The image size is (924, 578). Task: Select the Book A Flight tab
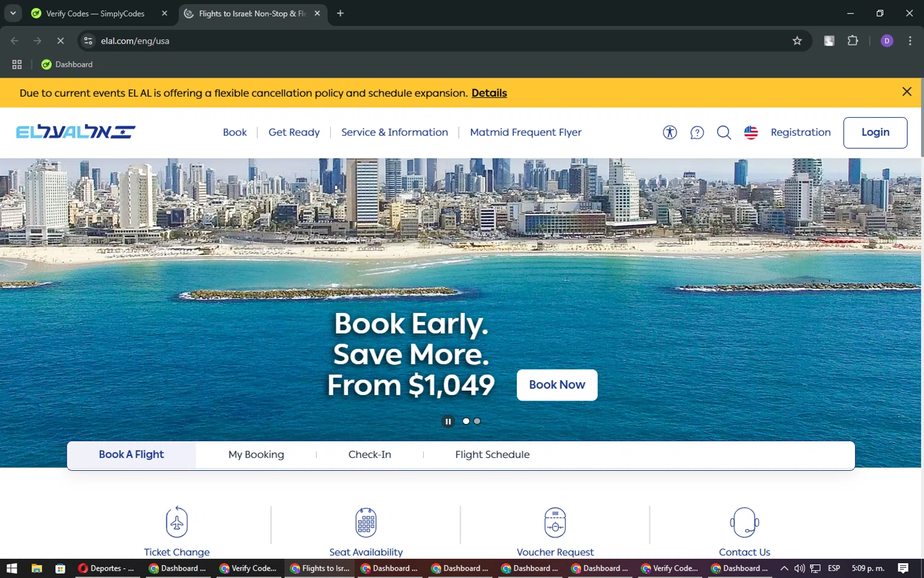131,454
